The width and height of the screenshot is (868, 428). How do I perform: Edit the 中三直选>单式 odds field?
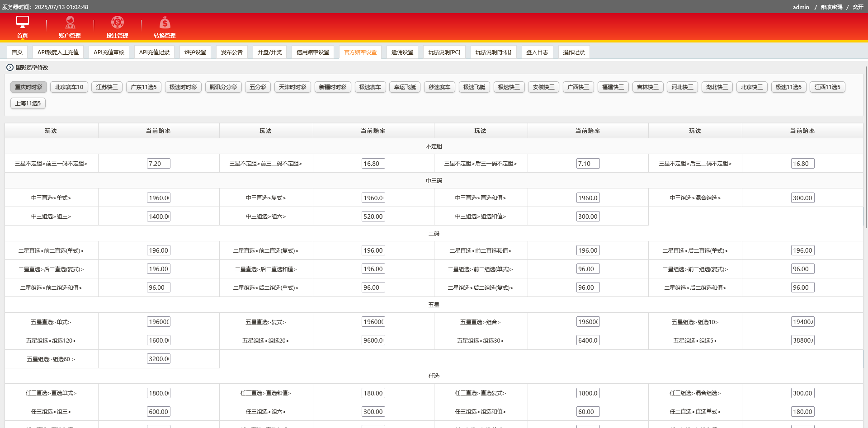pyautogui.click(x=159, y=198)
